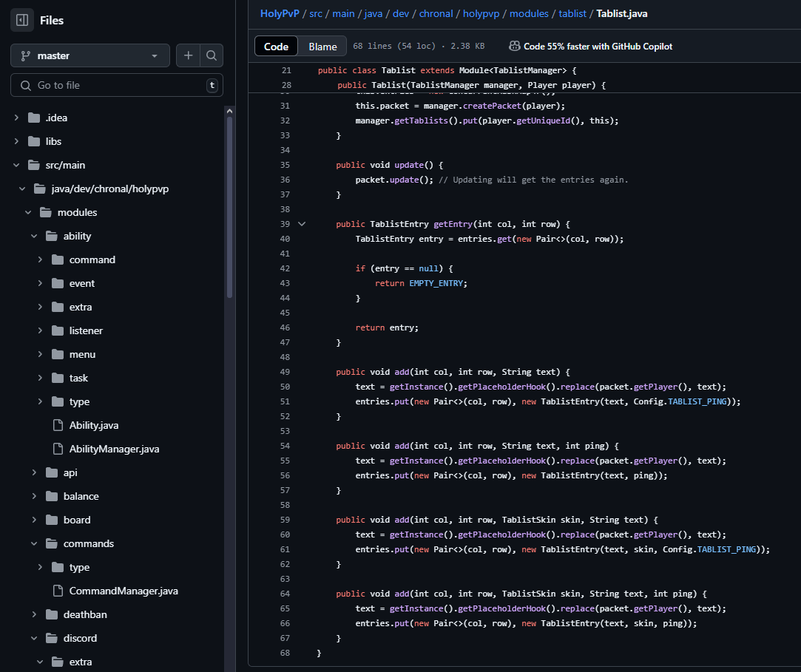
Task: Expand the balance folder chevron
Action: [34, 496]
